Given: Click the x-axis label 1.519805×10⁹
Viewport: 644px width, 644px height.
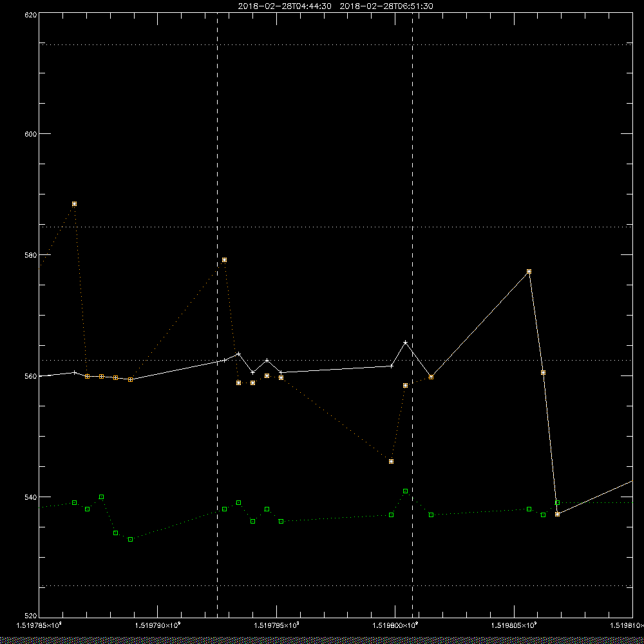Looking at the screenshot, I should (515, 625).
